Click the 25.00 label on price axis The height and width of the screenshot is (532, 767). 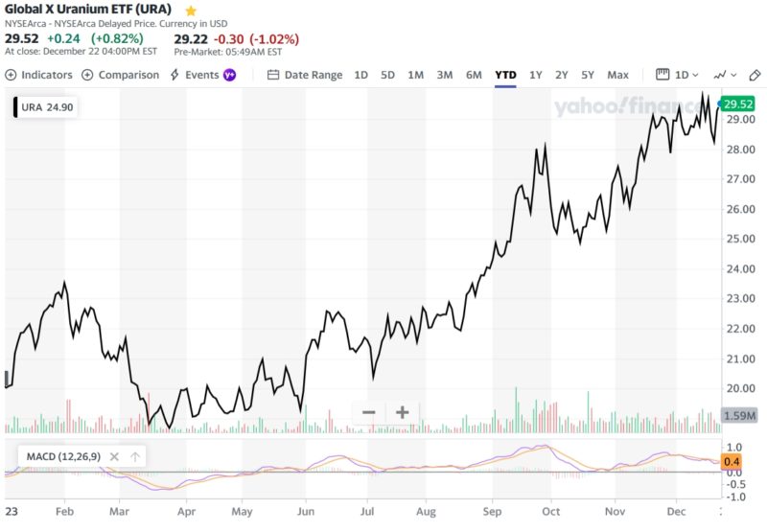(x=740, y=239)
